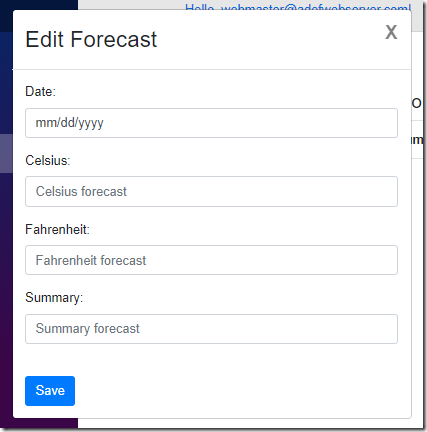The height and width of the screenshot is (432, 427).
Task: Close the Edit Forecast dialog with X
Action: point(391,32)
